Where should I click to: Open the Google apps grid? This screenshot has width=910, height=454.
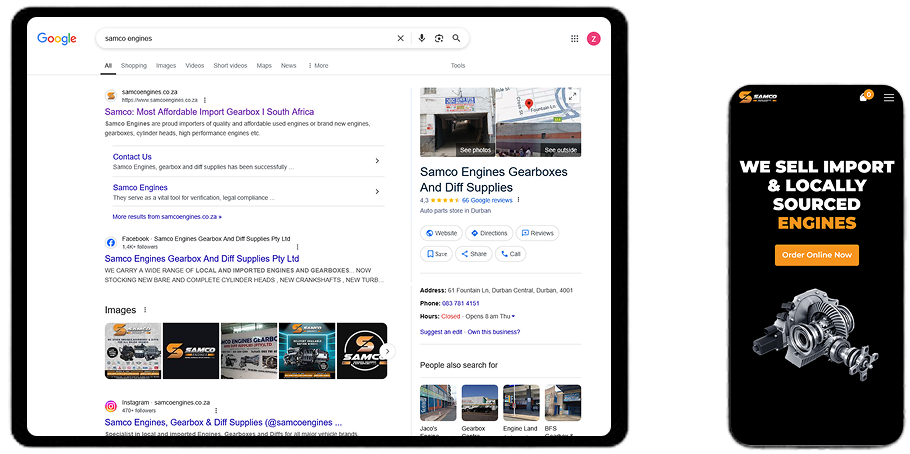pos(574,38)
